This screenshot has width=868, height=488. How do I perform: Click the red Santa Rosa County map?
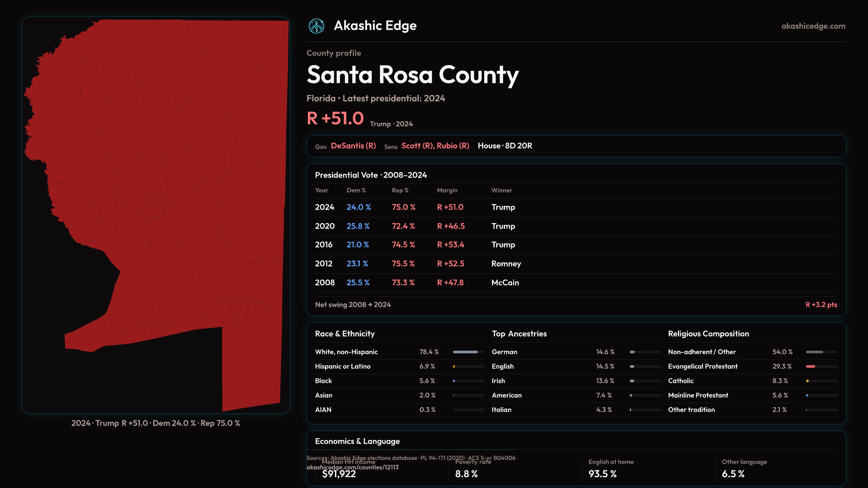(181, 181)
